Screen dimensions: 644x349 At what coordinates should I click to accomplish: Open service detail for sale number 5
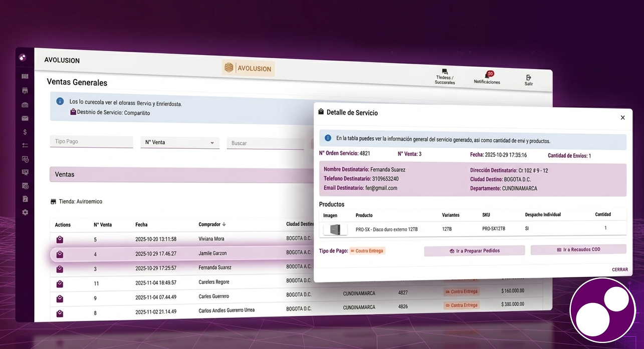point(60,239)
